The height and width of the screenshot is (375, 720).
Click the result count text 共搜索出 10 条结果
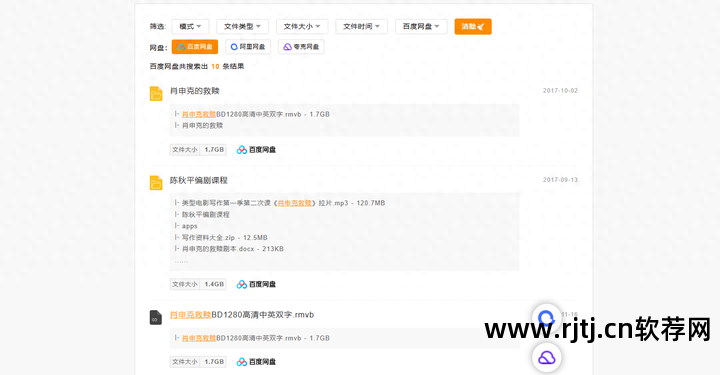[197, 67]
